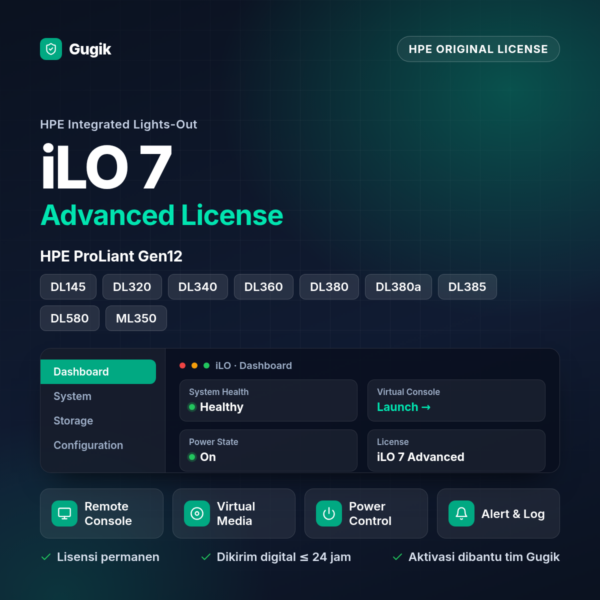Select the DL145 model chip
This screenshot has width=600, height=600.
coord(68,287)
